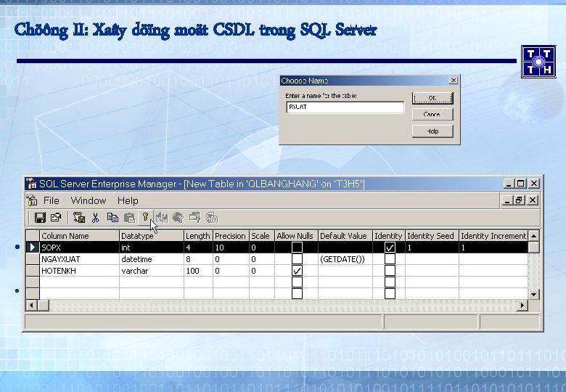566x392 pixels.
Task: Click the Cut scissors icon
Action: (x=95, y=218)
